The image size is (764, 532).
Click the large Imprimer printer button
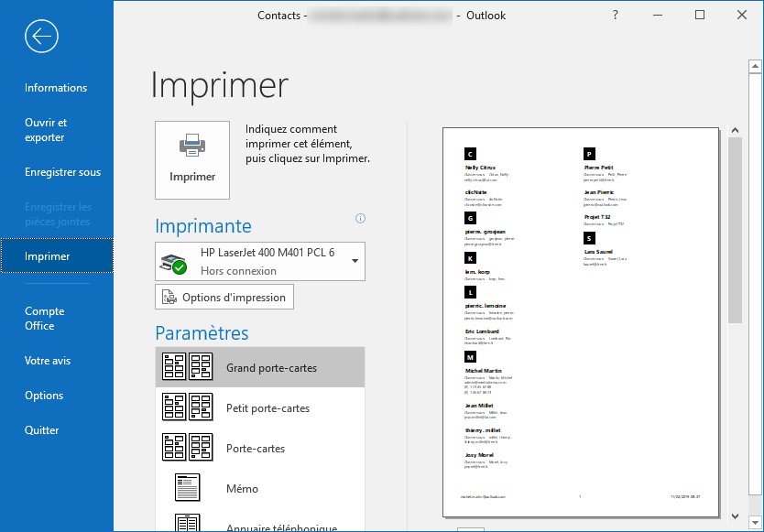coord(192,159)
